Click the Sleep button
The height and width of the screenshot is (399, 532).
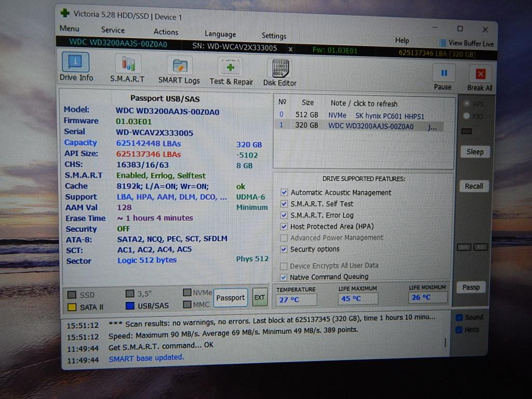[x=475, y=152]
